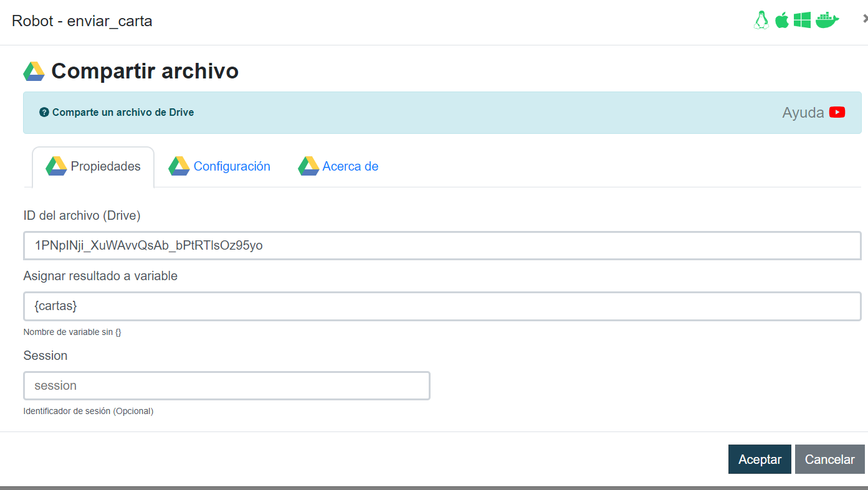
Task: Click the Ayuda link
Action: coord(803,113)
